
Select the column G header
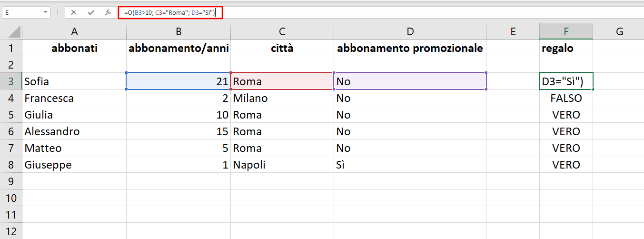click(619, 32)
